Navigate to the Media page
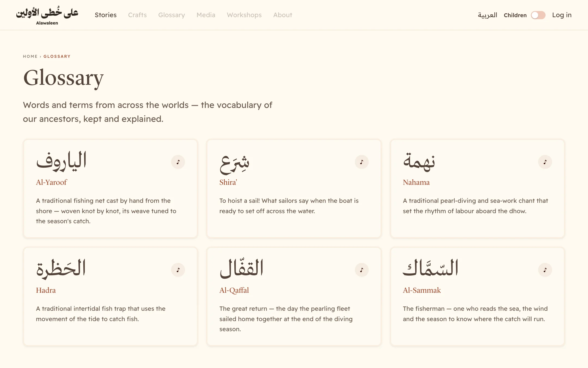Screen dimensions: 588x368 click(206, 15)
